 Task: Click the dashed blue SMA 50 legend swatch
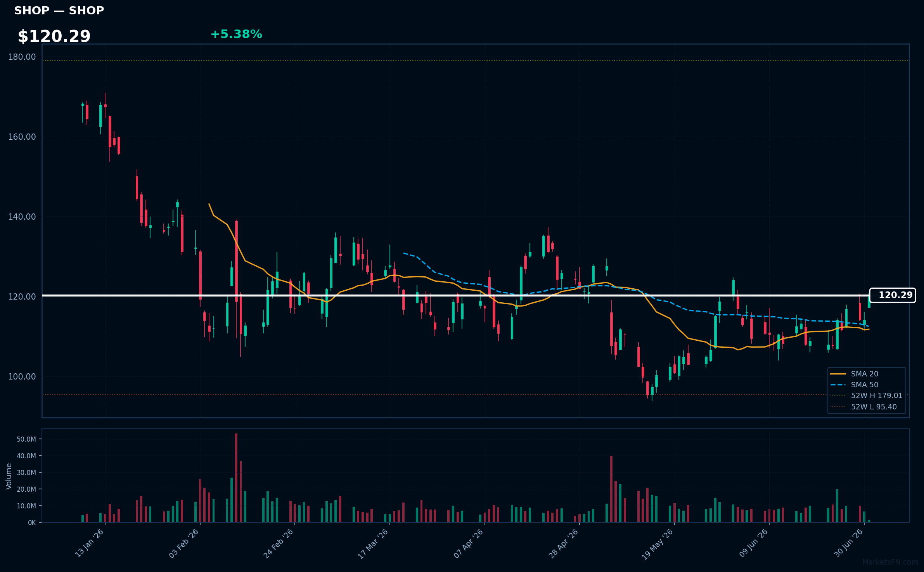point(838,385)
